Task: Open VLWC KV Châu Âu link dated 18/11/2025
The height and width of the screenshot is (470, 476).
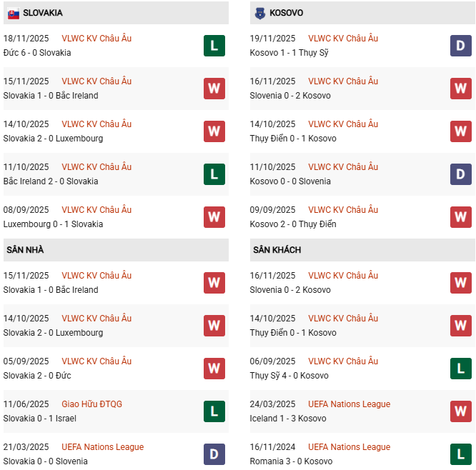Action: tap(96, 39)
